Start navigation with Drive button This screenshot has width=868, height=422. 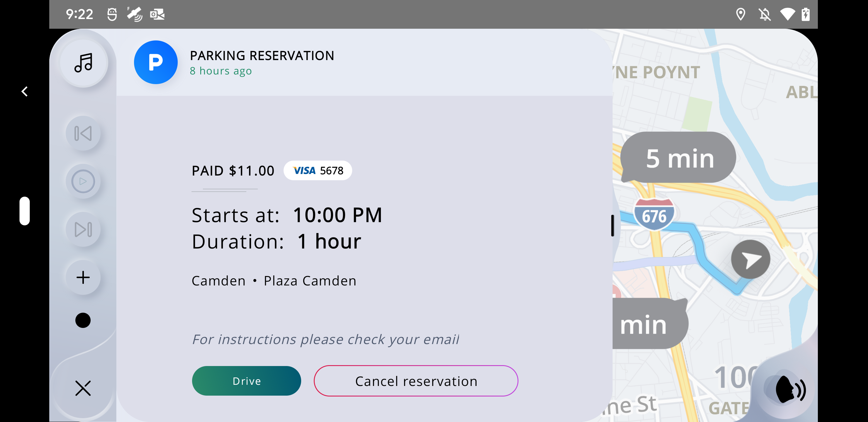coord(246,381)
